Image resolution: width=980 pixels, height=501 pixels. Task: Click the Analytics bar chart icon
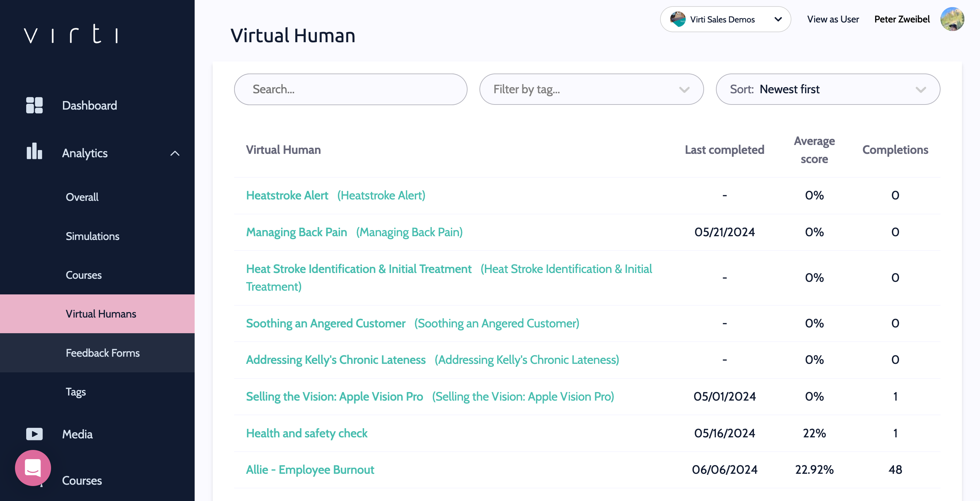pos(34,152)
